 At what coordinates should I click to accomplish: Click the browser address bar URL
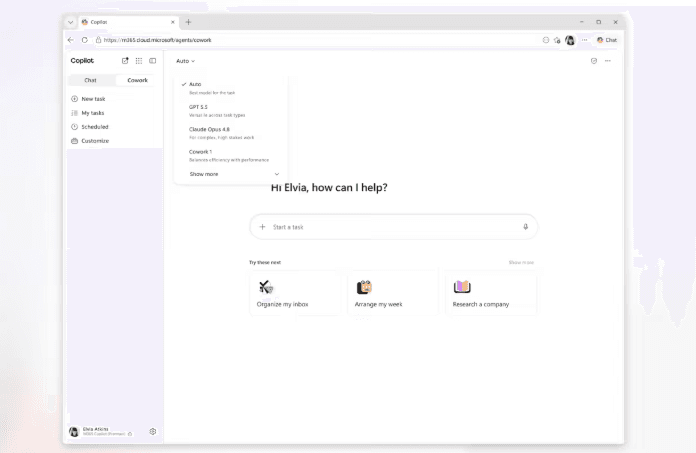pos(158,40)
